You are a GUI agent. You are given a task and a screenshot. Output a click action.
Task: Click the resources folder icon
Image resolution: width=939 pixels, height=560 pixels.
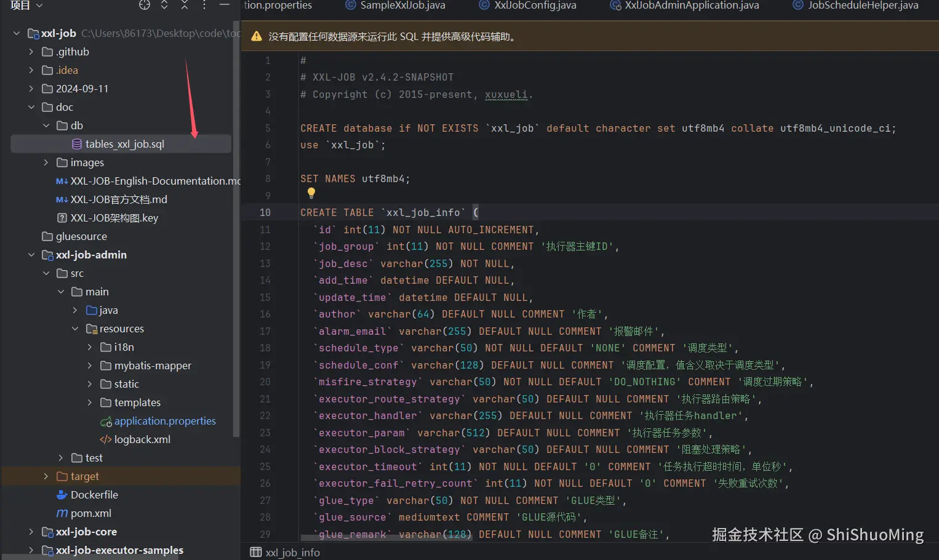(92, 329)
